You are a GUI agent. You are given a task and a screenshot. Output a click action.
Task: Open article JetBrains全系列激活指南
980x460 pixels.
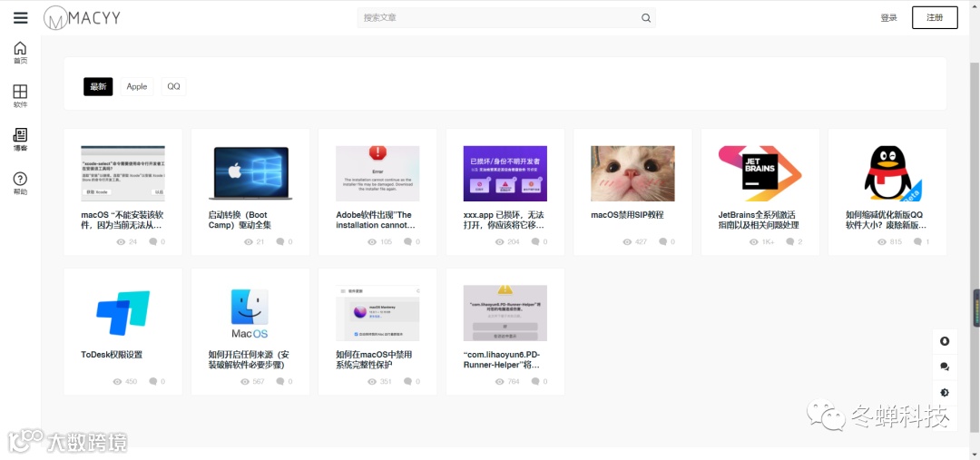[759, 220]
